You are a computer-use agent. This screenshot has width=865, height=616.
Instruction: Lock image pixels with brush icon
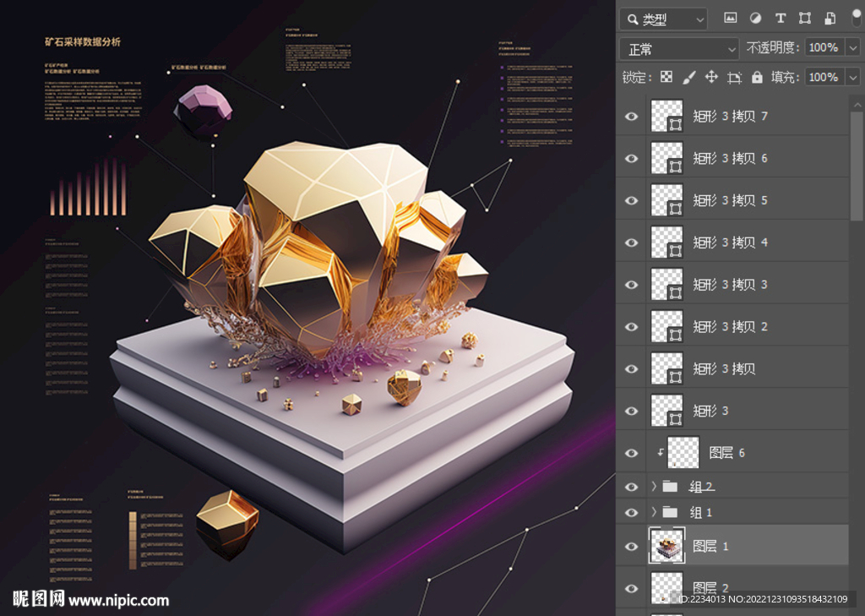point(688,77)
